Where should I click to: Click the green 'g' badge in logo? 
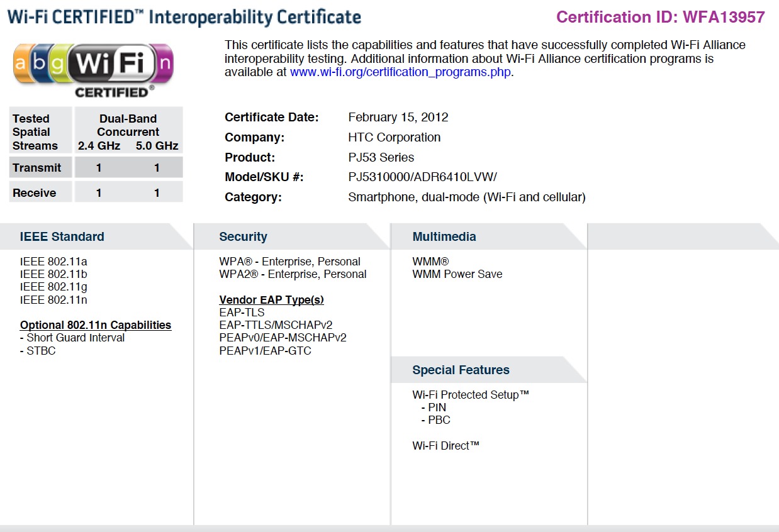point(57,64)
